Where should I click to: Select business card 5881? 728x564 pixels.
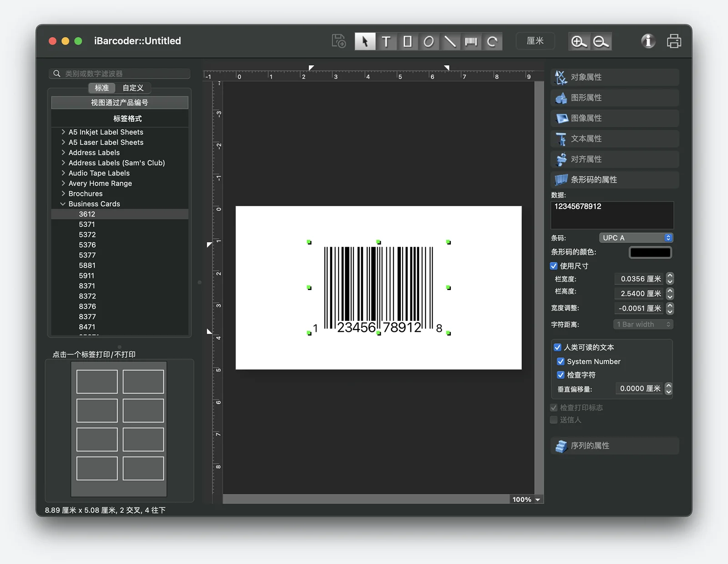coord(87,265)
